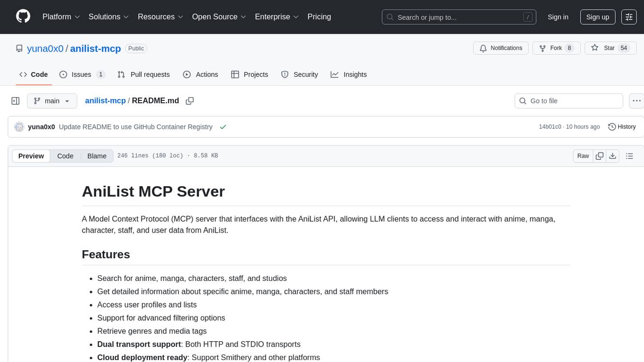Click Sign in

(x=558, y=17)
